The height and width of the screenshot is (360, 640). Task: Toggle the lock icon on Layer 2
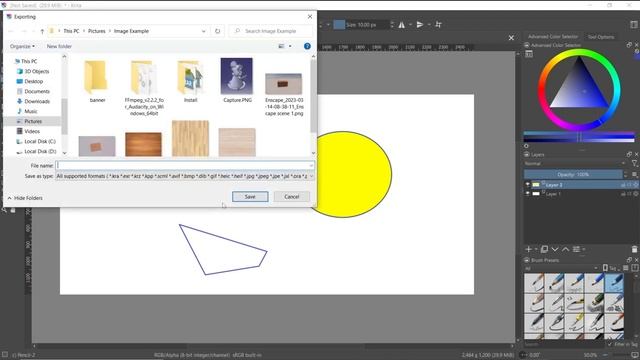(623, 185)
